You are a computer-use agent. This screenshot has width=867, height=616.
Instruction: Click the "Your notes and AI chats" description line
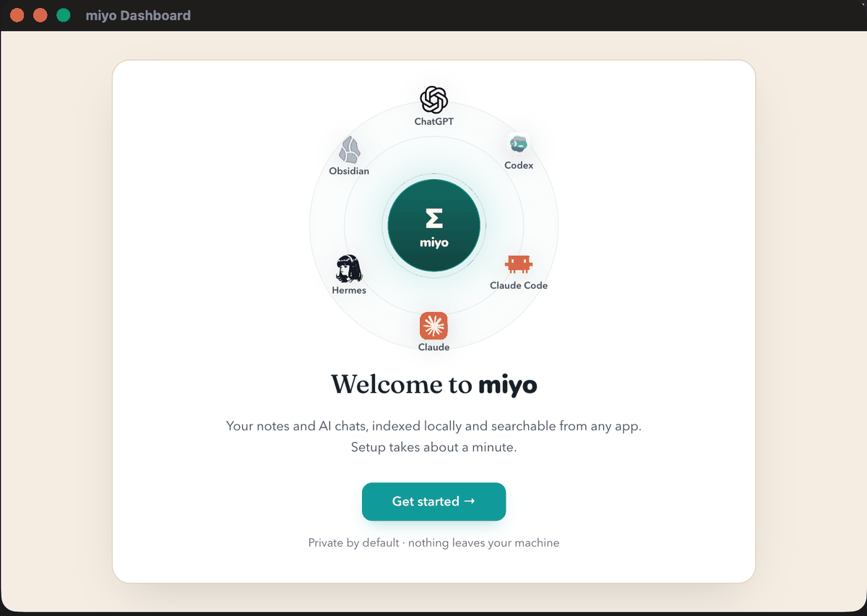point(433,426)
